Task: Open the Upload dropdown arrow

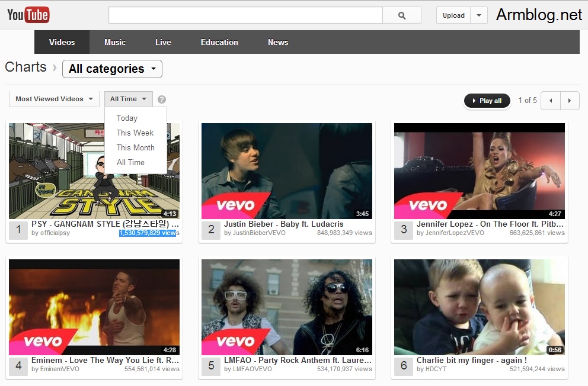Action: [x=479, y=15]
